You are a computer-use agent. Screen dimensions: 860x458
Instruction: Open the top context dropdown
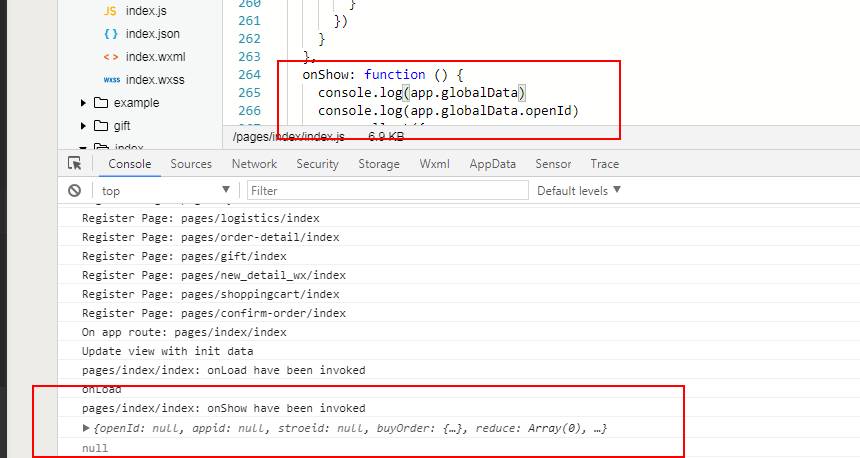pos(165,190)
